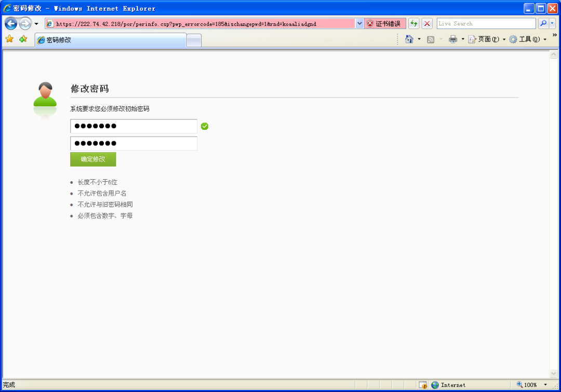Click the 确定修改 button
The height and width of the screenshot is (392, 561).
(x=93, y=159)
